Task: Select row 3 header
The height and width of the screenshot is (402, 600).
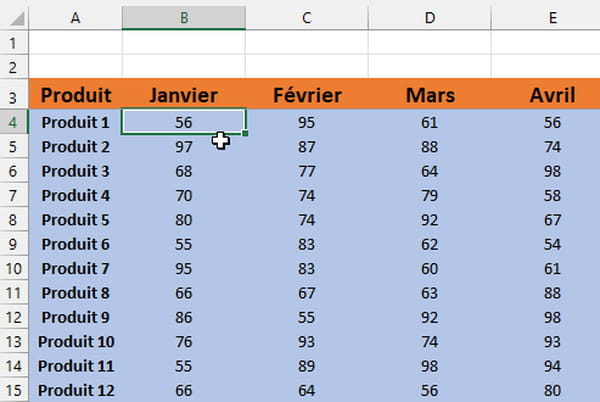Action: tap(14, 94)
